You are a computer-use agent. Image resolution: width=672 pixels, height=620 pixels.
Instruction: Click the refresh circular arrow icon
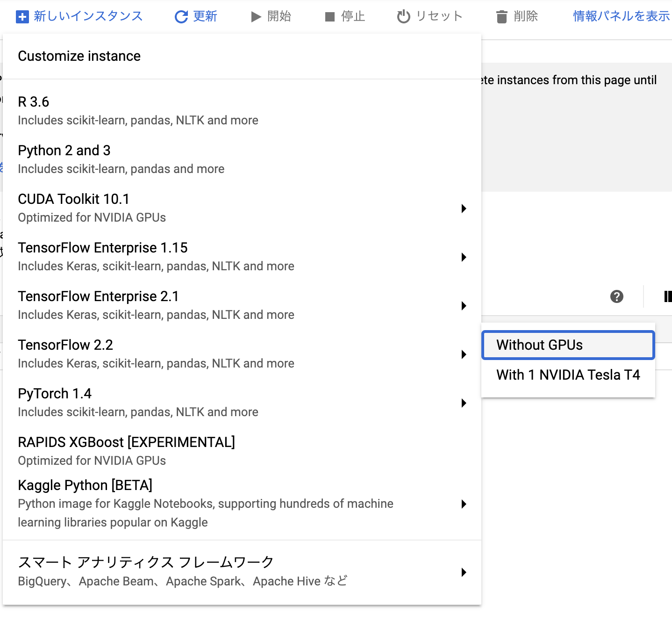(181, 17)
